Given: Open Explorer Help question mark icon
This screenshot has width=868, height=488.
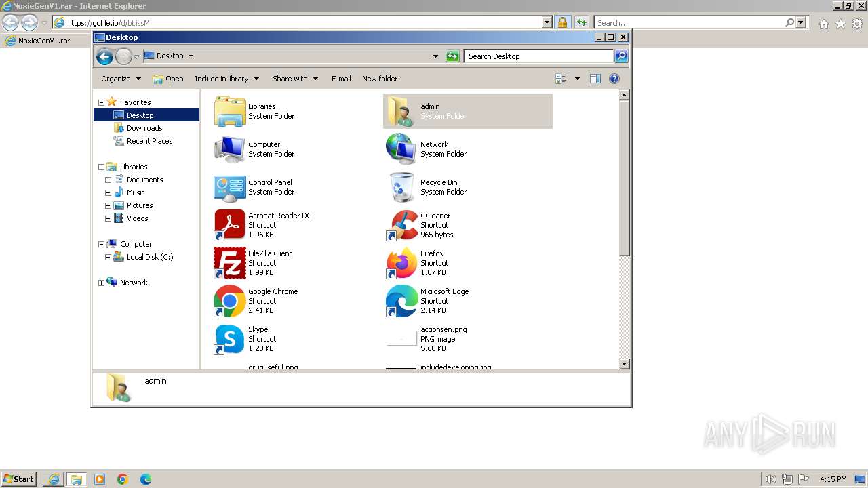Looking at the screenshot, I should tap(614, 79).
